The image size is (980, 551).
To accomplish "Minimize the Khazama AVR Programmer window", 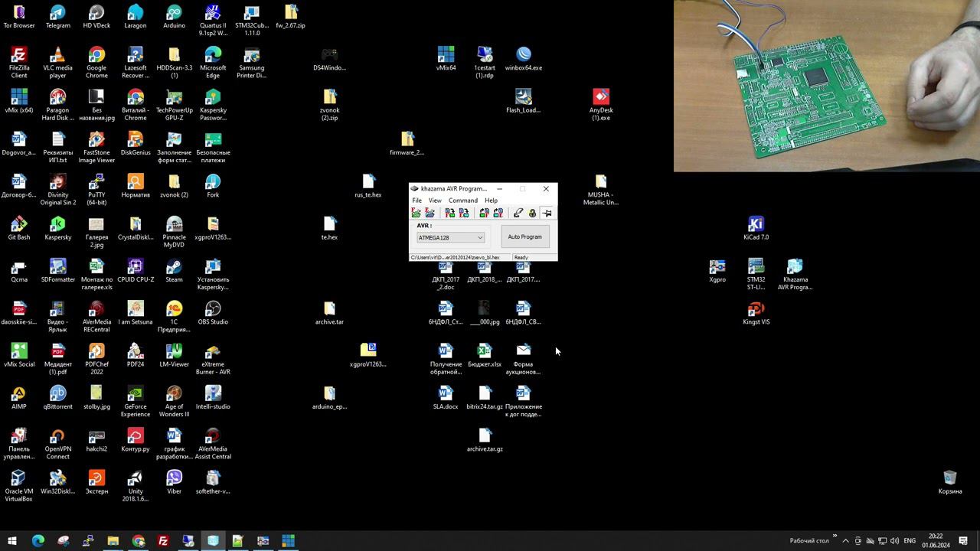I will point(500,189).
